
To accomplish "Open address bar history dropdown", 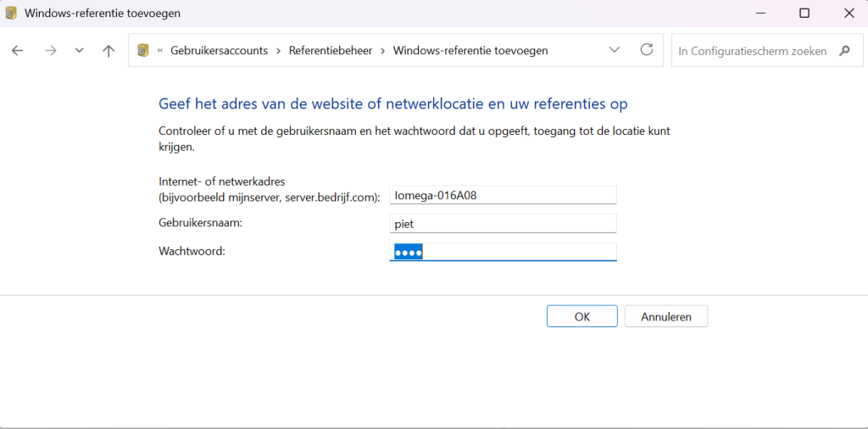I will coord(615,50).
